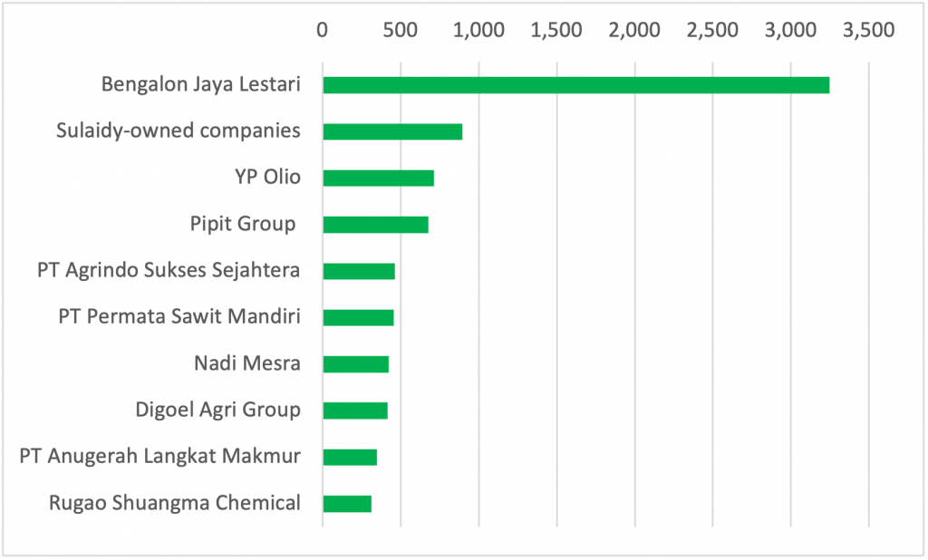Click the PT Agrindo Sukses Sejahtera bar
Viewport: 928px width, 560px height.
click(359, 271)
